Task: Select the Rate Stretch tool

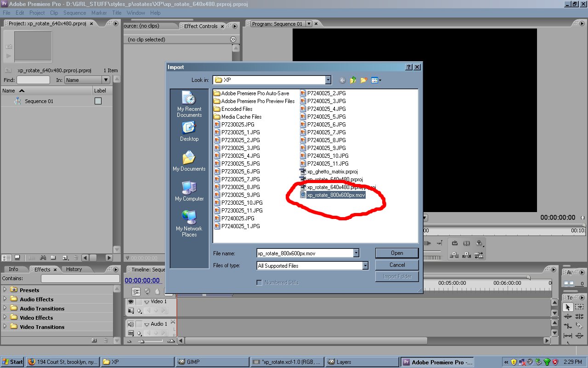Action: pyautogui.click(x=568, y=326)
